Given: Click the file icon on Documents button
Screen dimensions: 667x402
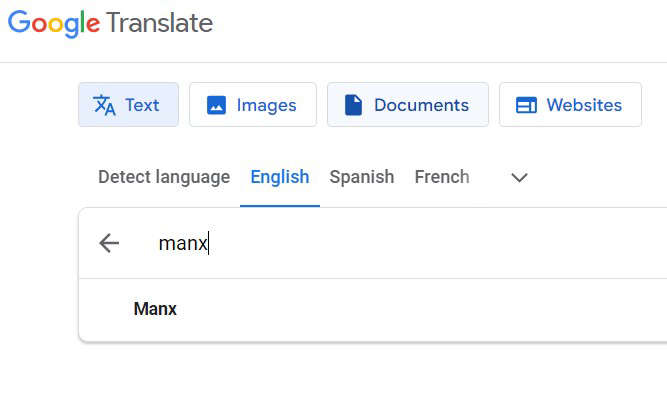Looking at the screenshot, I should (353, 105).
